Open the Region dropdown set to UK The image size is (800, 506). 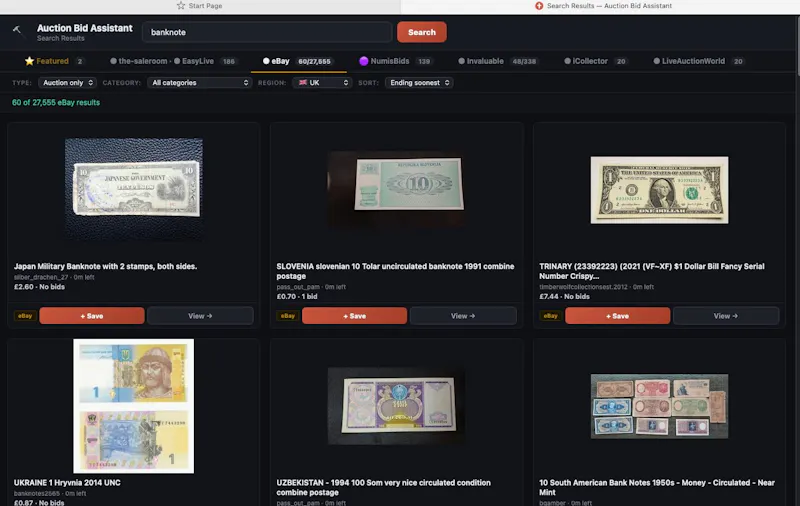pyautogui.click(x=322, y=83)
